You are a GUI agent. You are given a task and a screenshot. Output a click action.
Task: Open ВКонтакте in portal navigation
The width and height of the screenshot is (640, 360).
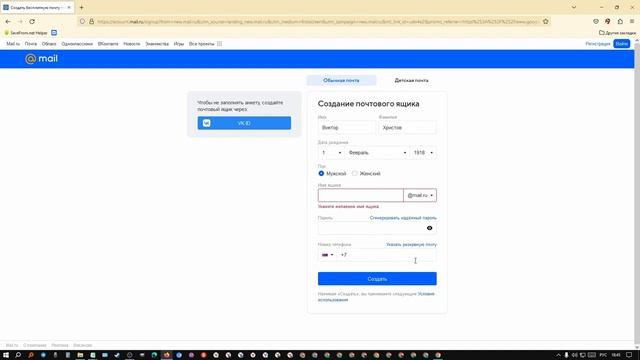[x=108, y=44]
